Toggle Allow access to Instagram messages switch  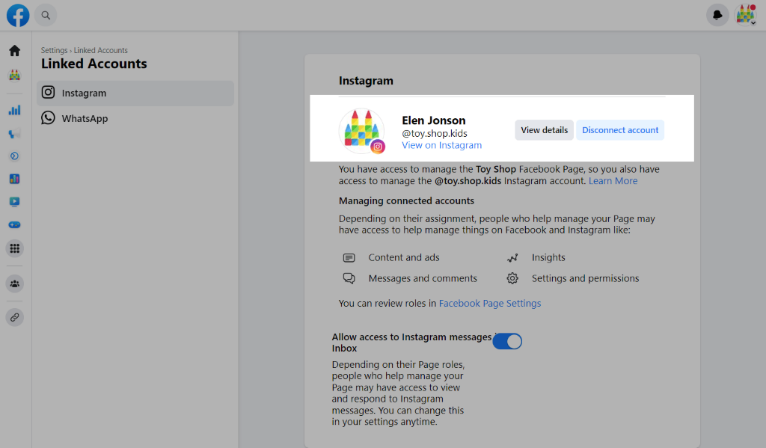tap(507, 341)
